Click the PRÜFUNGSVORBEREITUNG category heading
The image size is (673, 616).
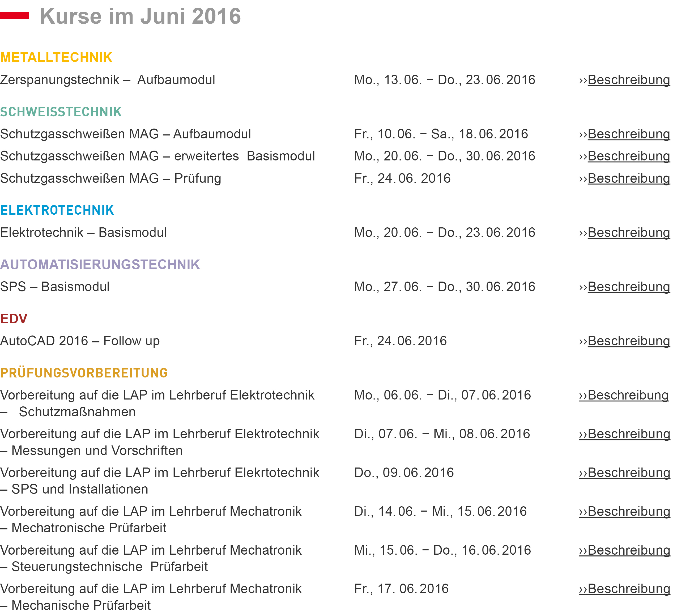pos(84,373)
